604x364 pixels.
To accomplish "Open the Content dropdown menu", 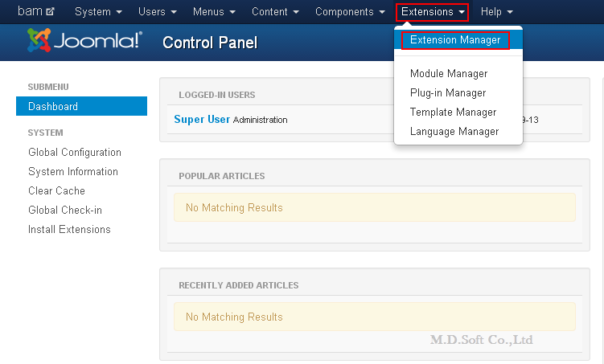I will coord(275,12).
